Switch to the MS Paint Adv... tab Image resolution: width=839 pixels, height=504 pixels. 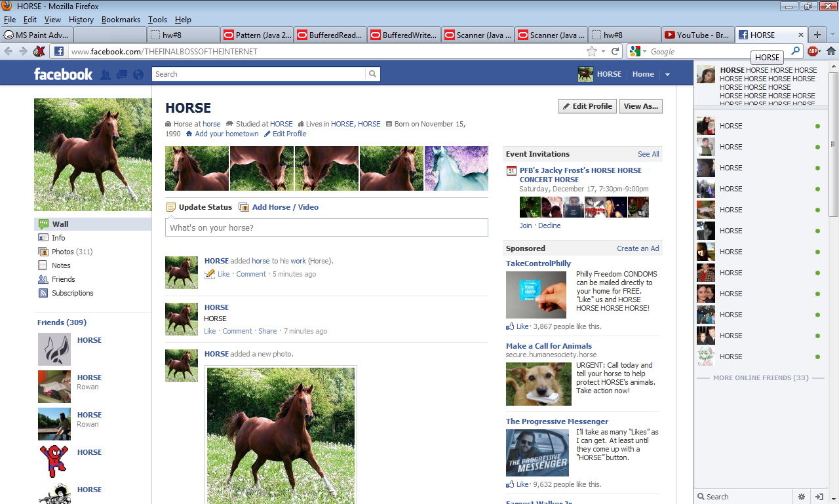click(x=37, y=35)
